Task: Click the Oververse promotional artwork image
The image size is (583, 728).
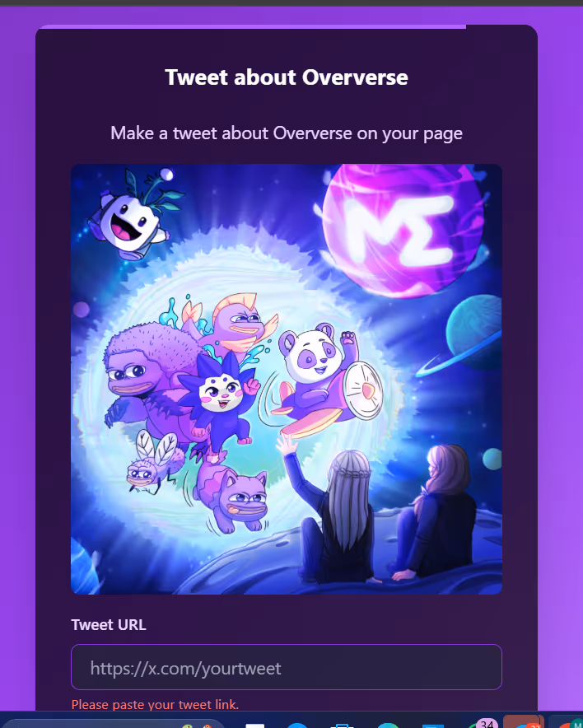Action: coord(287,379)
